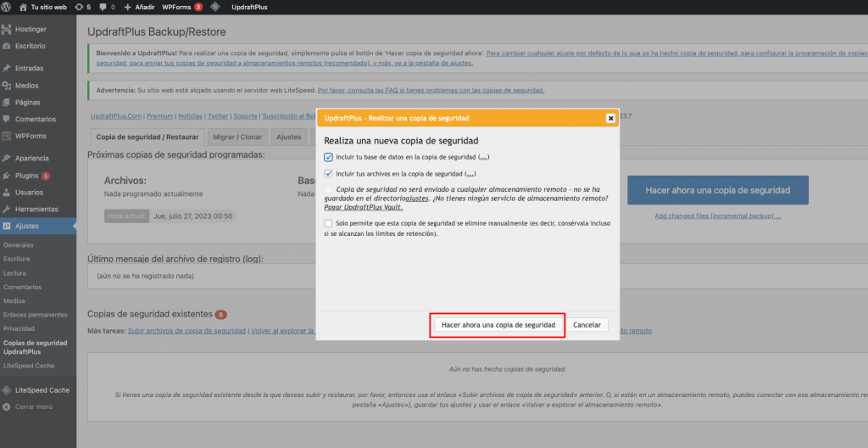Open Lectura settings submenu

(14, 273)
